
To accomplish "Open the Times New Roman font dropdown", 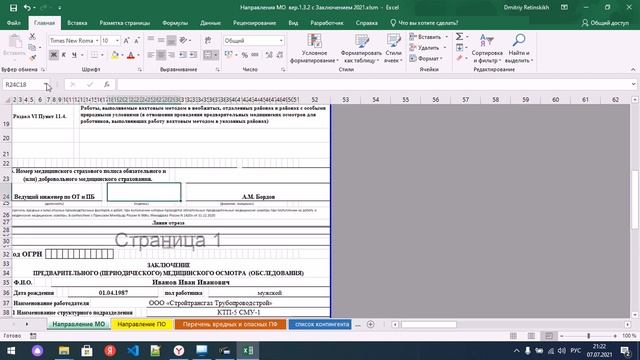I will (97, 40).
